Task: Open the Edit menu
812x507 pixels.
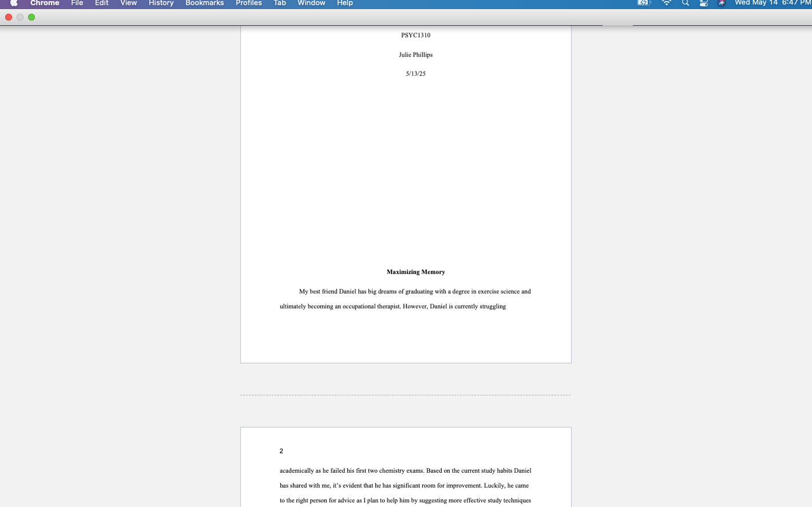Action: click(102, 3)
